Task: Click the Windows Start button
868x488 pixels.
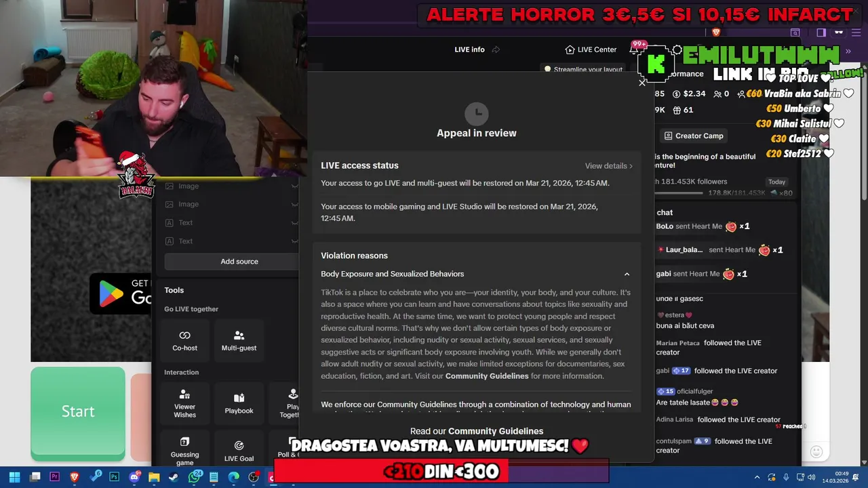Action: (x=14, y=477)
